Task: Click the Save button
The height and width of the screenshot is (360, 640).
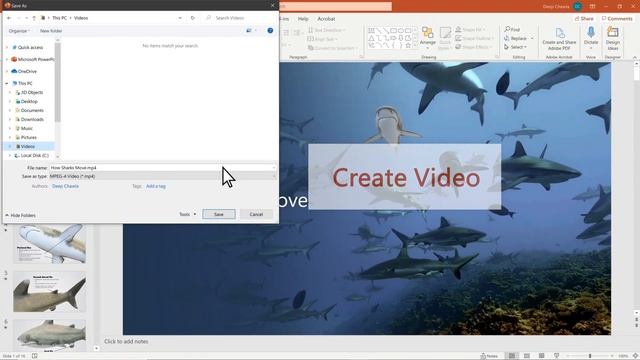Action: (219, 214)
